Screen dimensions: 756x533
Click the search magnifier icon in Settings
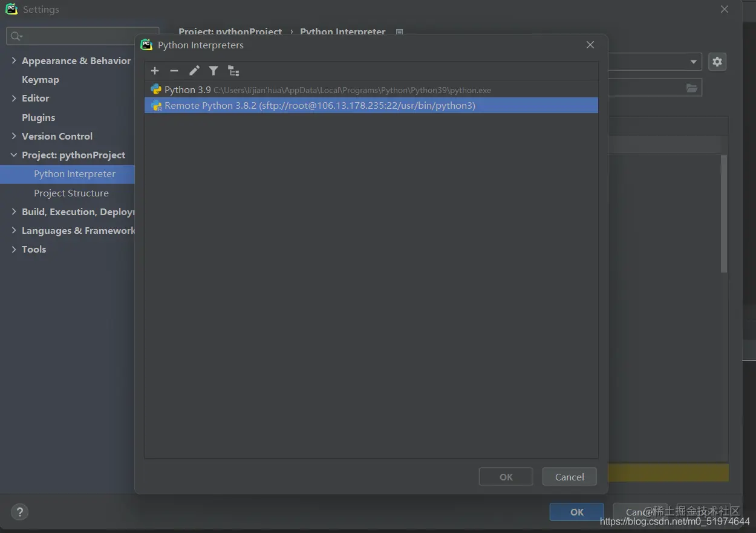point(16,36)
